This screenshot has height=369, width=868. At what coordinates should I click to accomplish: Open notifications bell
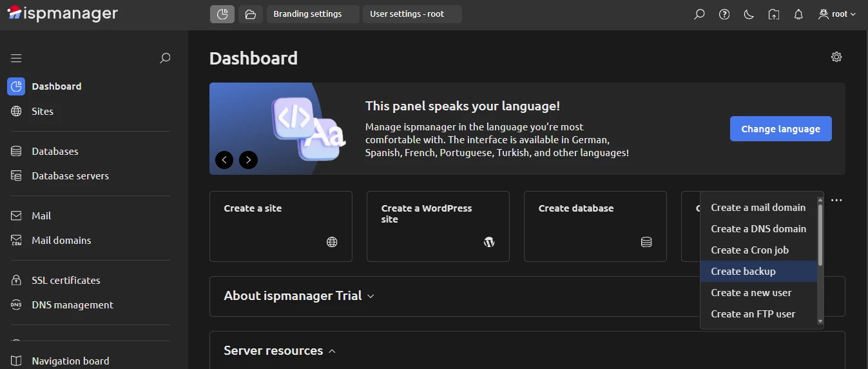coord(798,14)
